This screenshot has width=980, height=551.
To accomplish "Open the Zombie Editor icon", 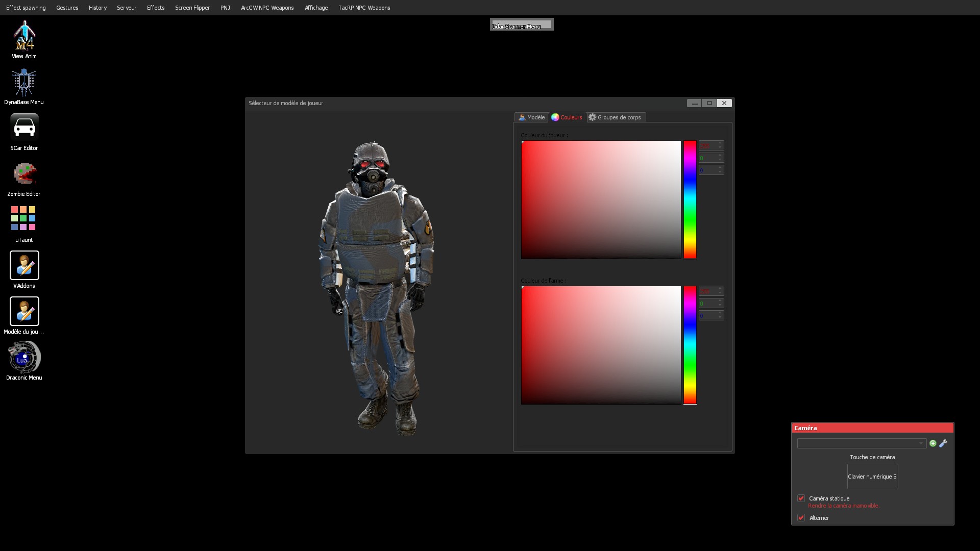I will pos(24,174).
